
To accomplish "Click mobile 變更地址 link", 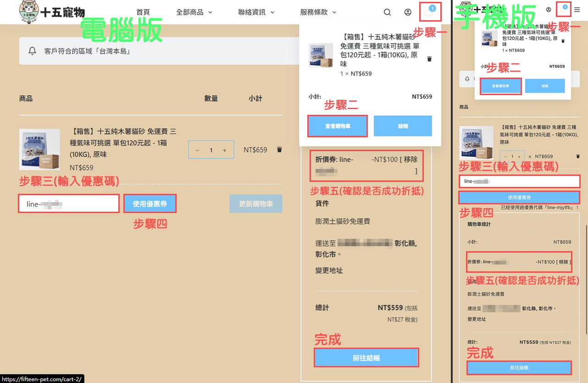I will point(477,319).
